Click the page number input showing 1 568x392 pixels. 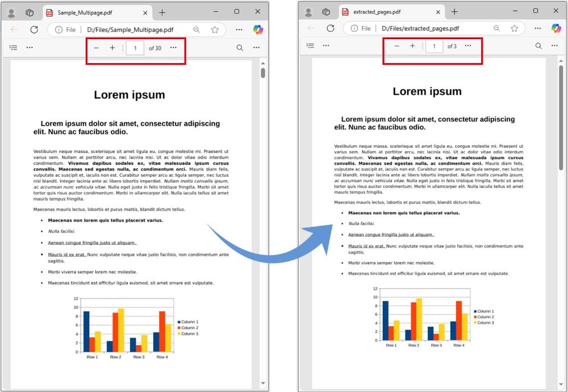point(135,48)
